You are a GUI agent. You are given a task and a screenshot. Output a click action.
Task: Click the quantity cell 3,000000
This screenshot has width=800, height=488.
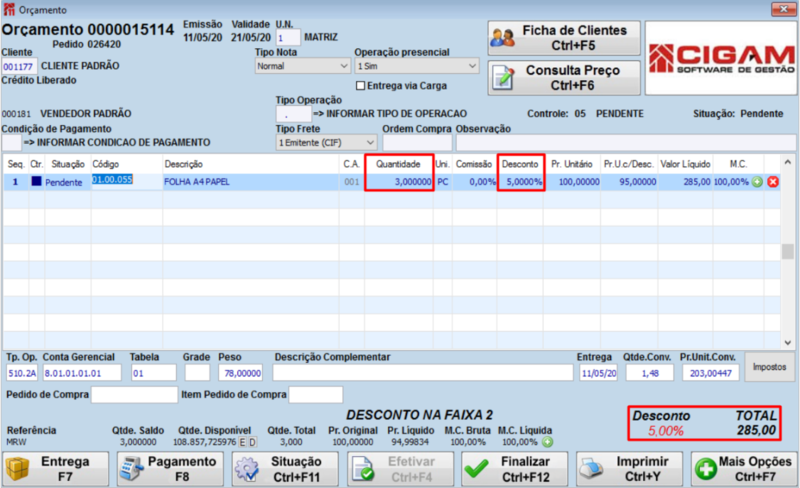pyautogui.click(x=399, y=182)
